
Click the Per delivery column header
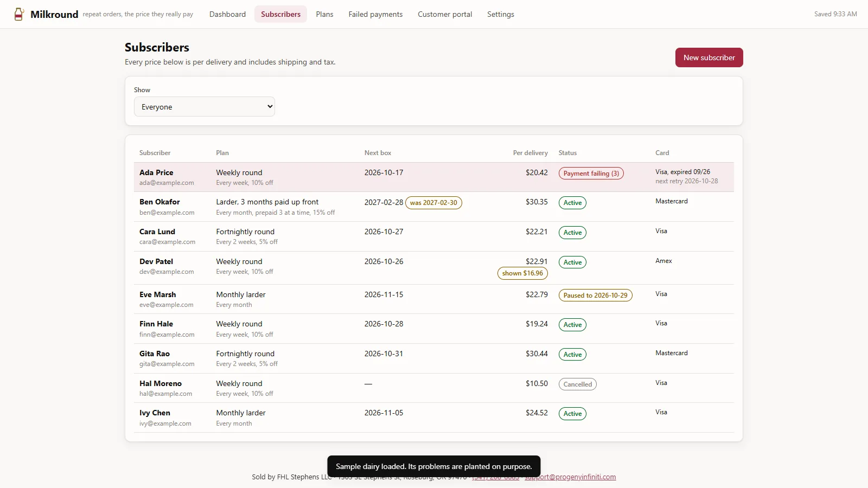click(530, 153)
